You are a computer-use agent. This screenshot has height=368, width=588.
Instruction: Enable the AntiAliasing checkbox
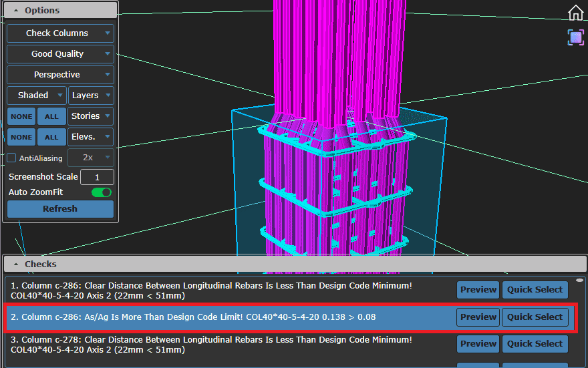pyautogui.click(x=12, y=158)
